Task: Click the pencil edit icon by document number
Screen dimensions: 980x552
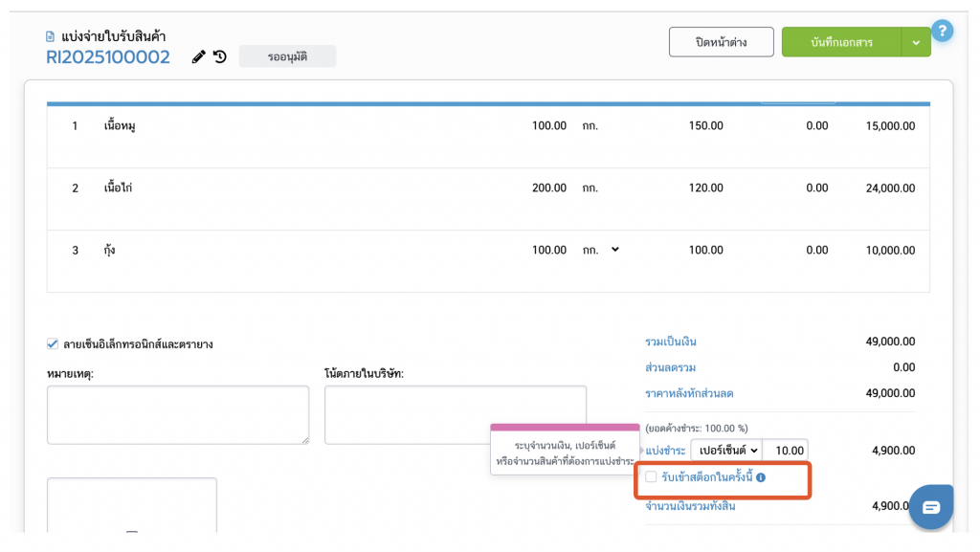Action: pyautogui.click(x=199, y=57)
